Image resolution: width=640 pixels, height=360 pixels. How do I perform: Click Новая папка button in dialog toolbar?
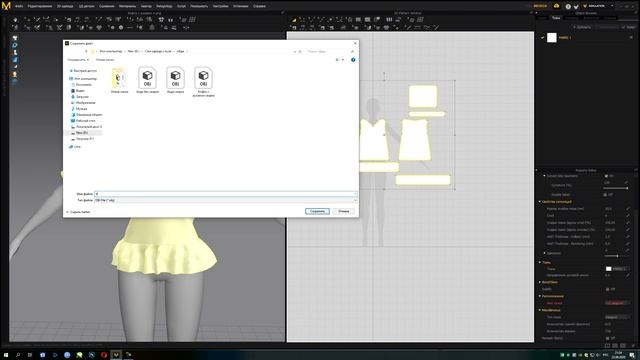105,60
